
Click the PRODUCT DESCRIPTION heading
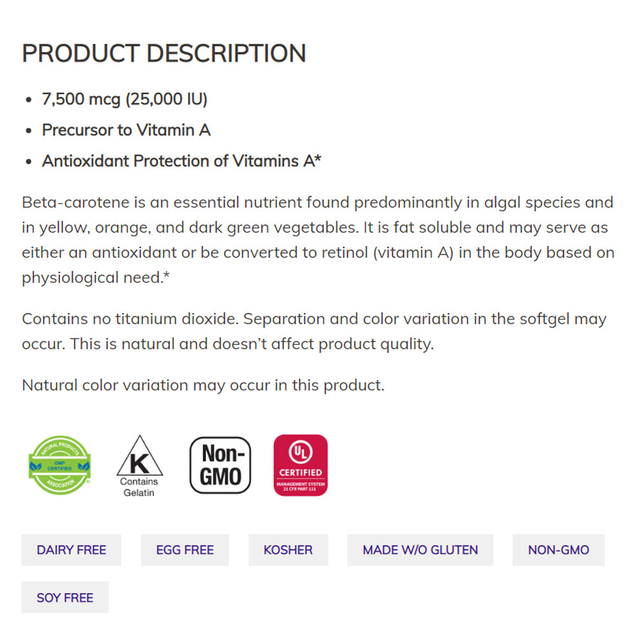[164, 53]
